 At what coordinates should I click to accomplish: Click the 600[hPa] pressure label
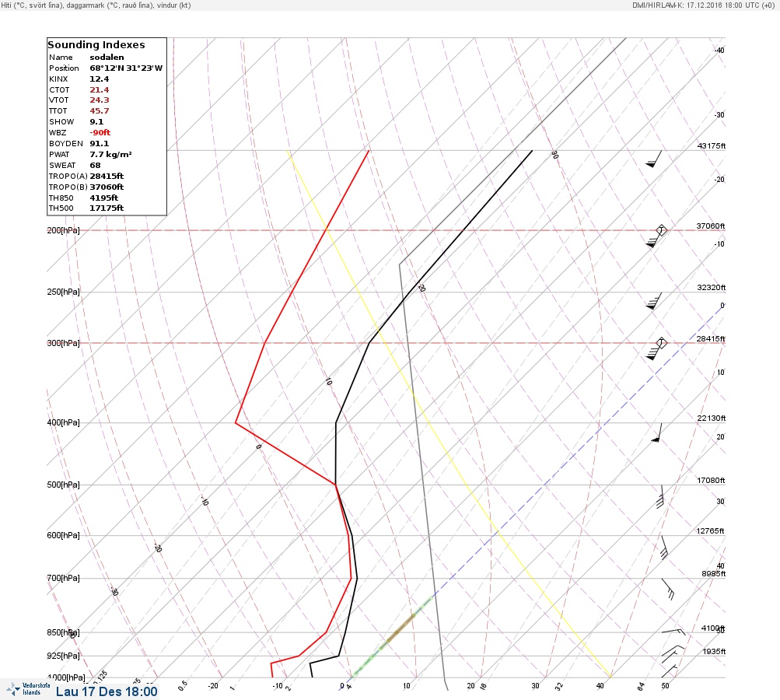63,535
